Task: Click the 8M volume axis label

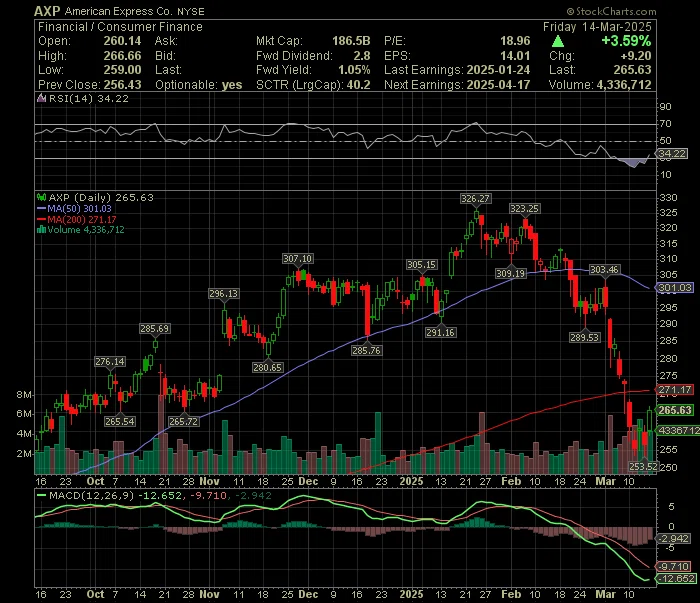Action: click(x=24, y=395)
